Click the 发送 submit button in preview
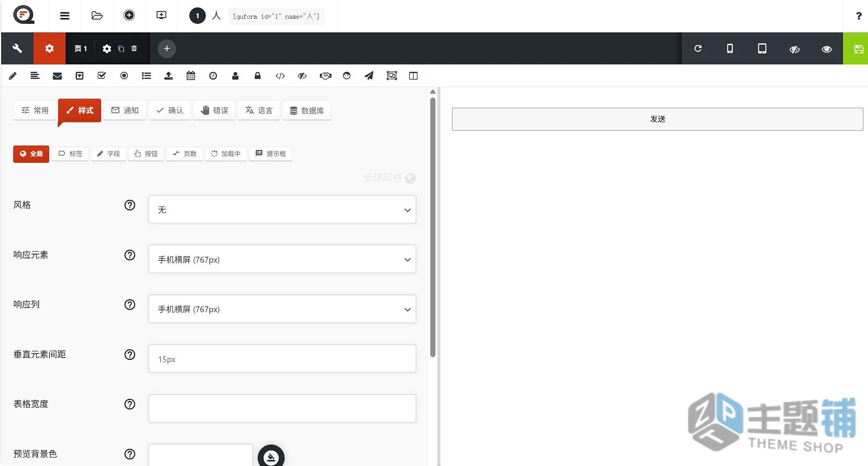This screenshot has height=466, width=868. [x=658, y=119]
